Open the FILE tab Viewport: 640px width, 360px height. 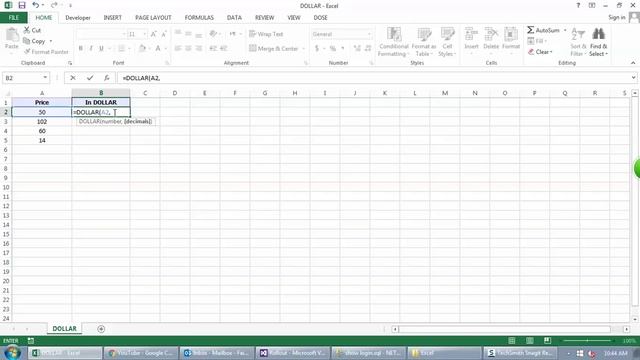point(13,18)
